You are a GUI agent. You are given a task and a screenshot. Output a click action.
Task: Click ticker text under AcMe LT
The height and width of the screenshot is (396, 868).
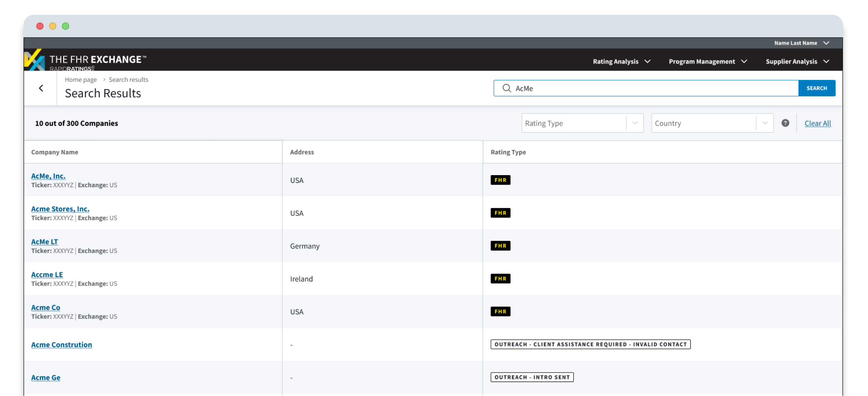click(74, 251)
